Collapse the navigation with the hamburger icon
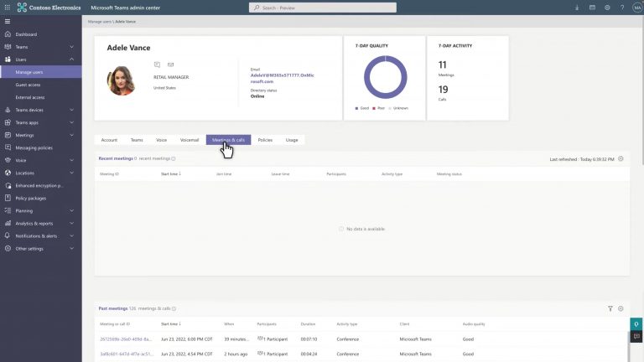This screenshot has height=362, width=644. [8, 21]
